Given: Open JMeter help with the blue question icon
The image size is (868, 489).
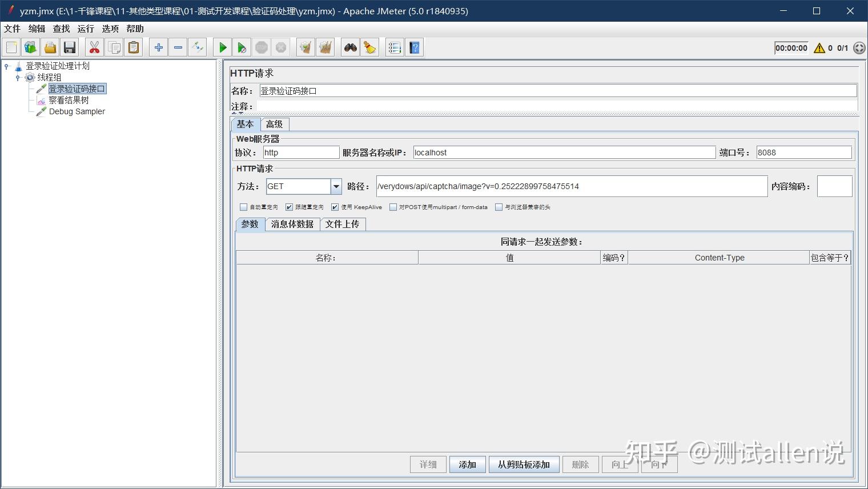Looking at the screenshot, I should pos(414,47).
